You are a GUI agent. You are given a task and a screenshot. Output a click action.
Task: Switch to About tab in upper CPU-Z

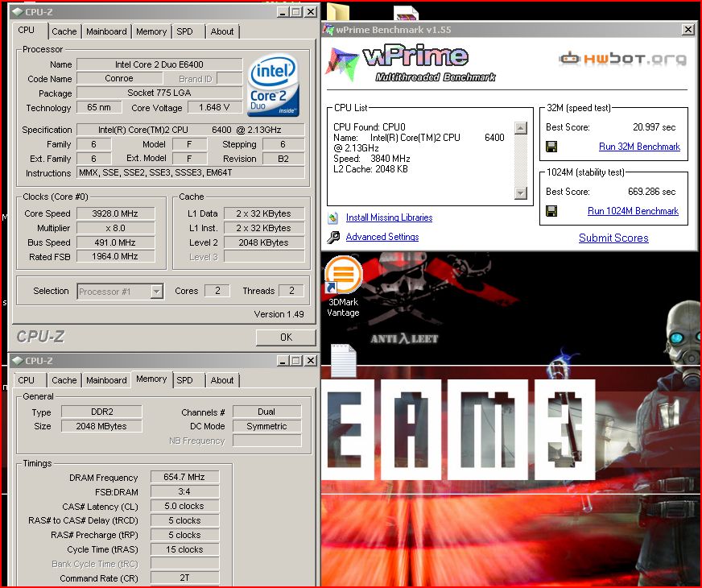coord(222,31)
